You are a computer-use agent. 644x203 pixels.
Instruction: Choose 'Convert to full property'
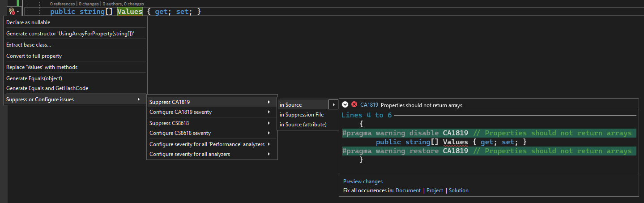point(75,56)
